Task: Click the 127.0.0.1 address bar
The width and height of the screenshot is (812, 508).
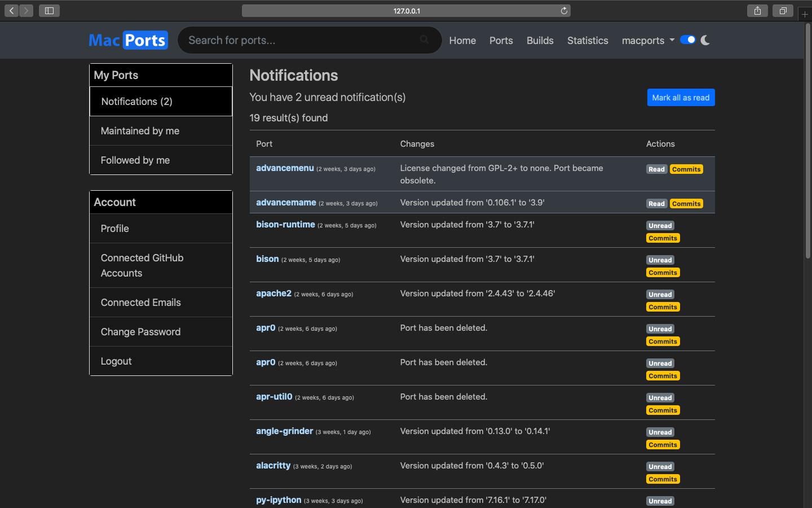Action: (406, 11)
